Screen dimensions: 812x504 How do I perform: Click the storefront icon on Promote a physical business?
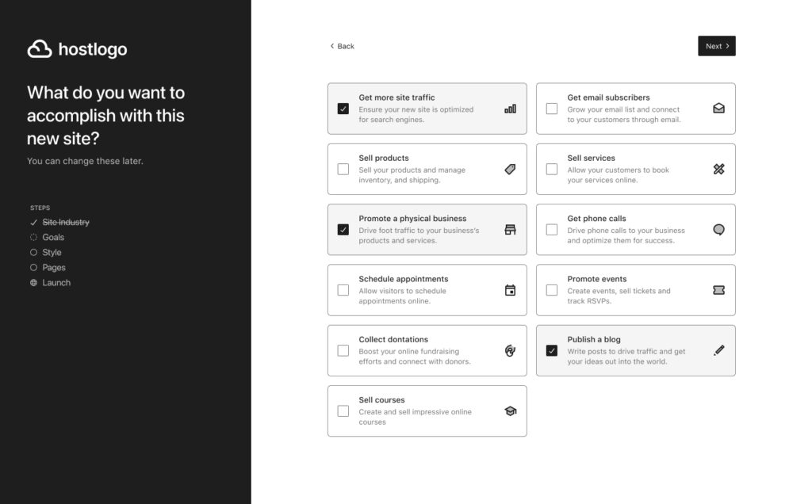pos(510,230)
